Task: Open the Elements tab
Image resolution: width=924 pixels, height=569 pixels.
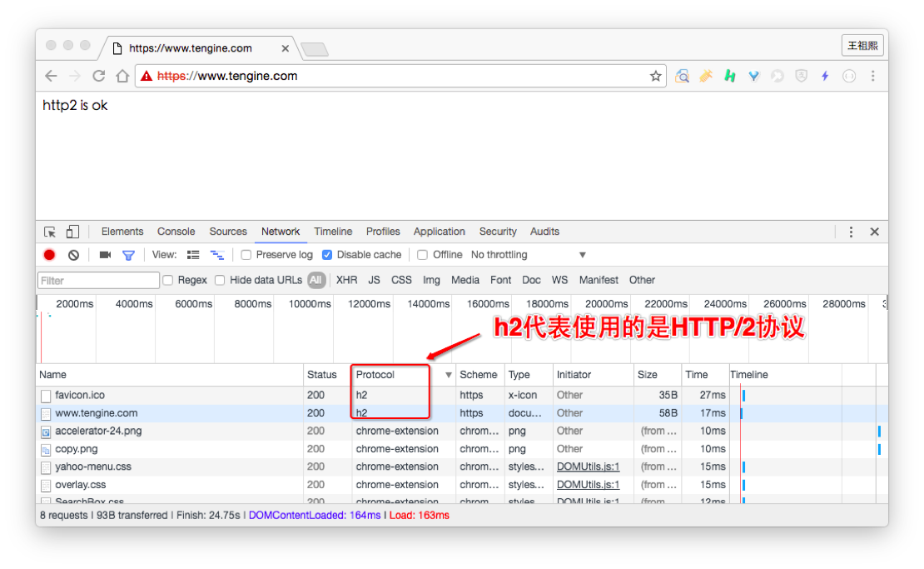Action: [122, 232]
